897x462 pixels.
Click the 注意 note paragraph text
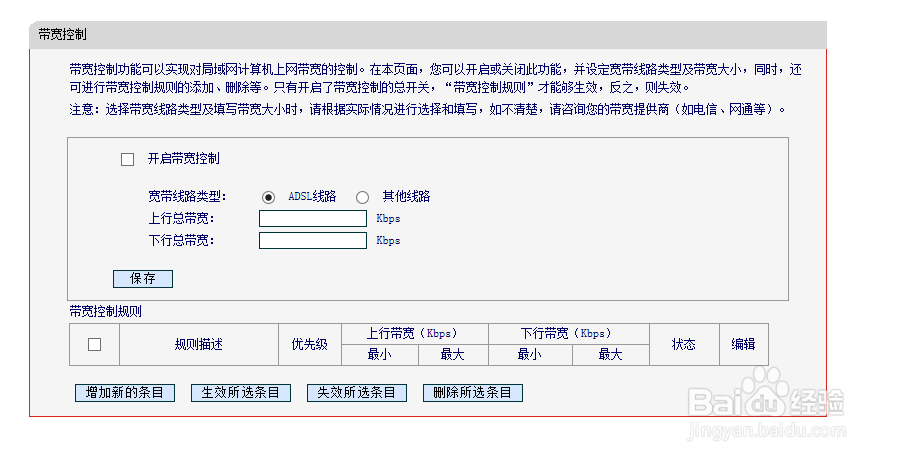428,109
